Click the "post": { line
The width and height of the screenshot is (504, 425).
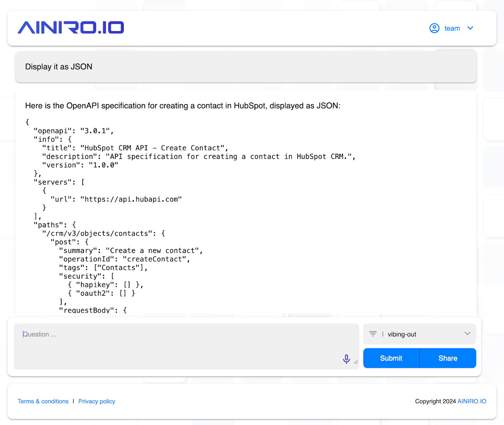pos(70,242)
